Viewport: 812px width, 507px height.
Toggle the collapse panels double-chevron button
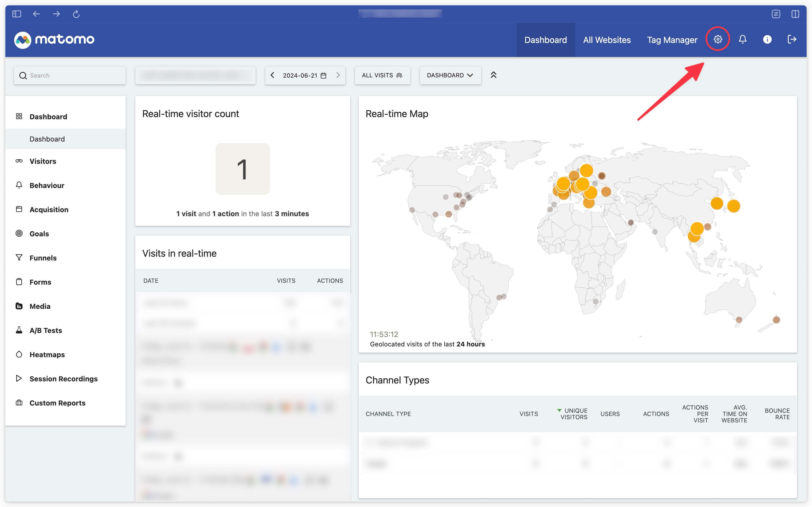point(493,75)
